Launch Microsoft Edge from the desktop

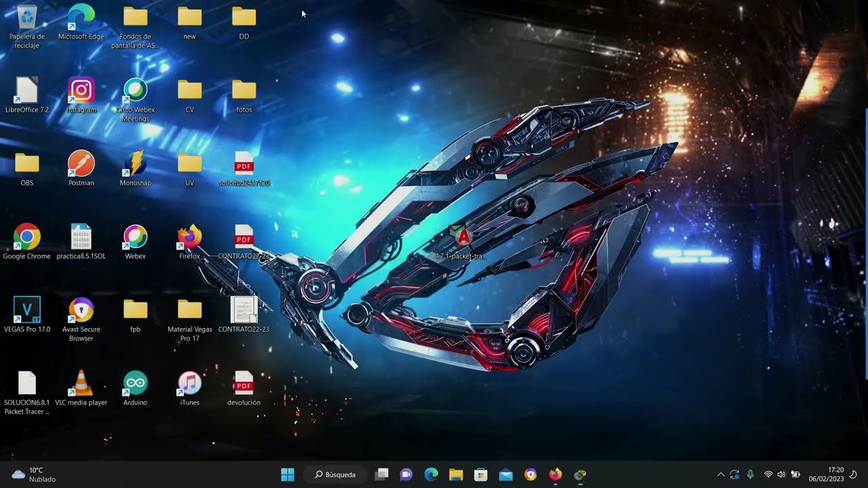point(81,22)
